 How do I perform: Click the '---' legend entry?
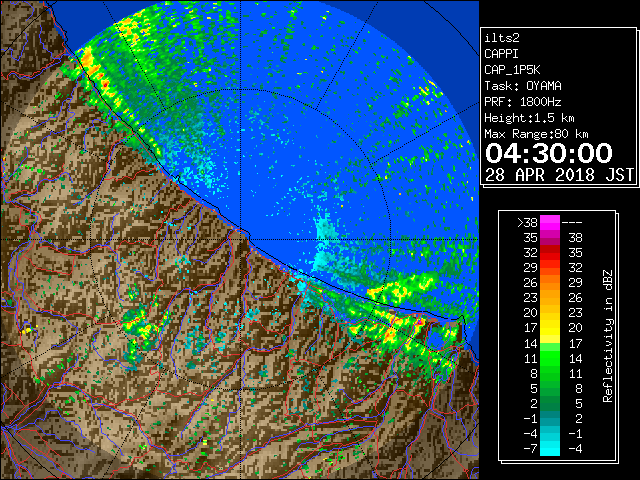(x=572, y=222)
